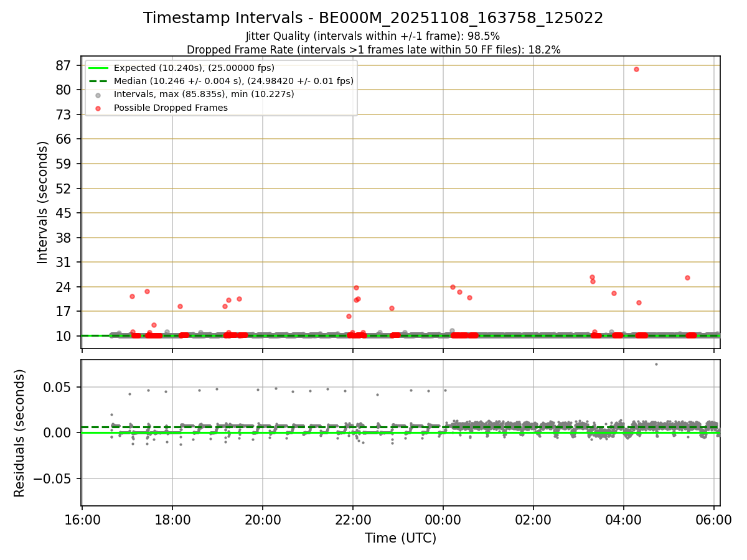Select the "Dropped Frame Rate" 18.2% subtitle line
This screenshot has width=747, height=560.
point(374,50)
